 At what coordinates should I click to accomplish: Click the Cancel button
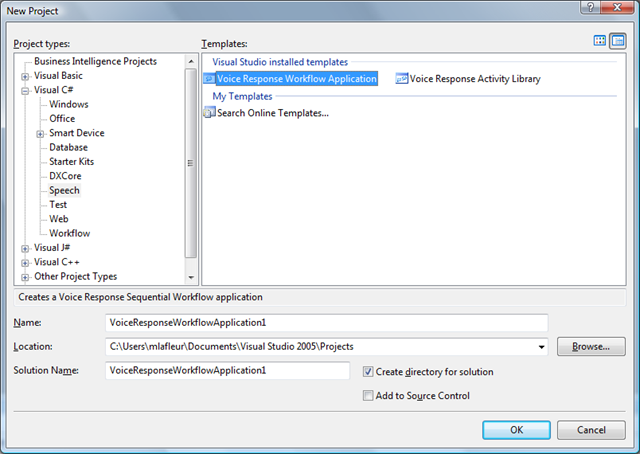[591, 430]
